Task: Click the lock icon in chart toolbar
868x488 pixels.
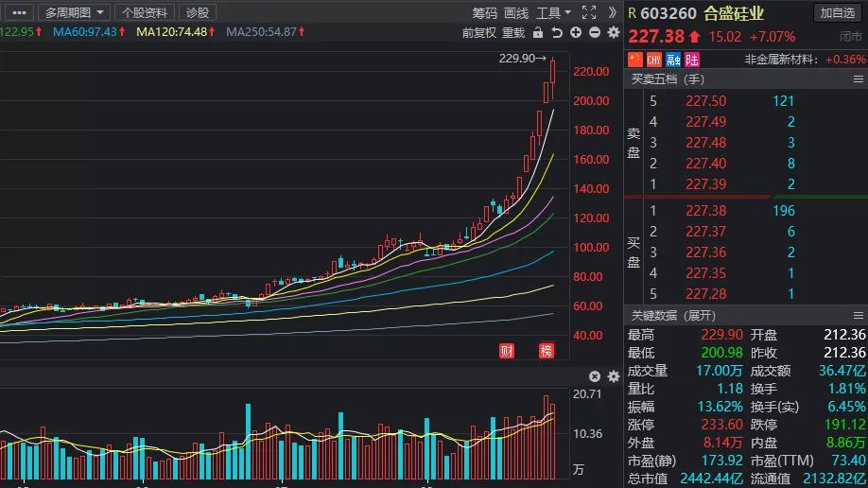Action: [x=537, y=33]
